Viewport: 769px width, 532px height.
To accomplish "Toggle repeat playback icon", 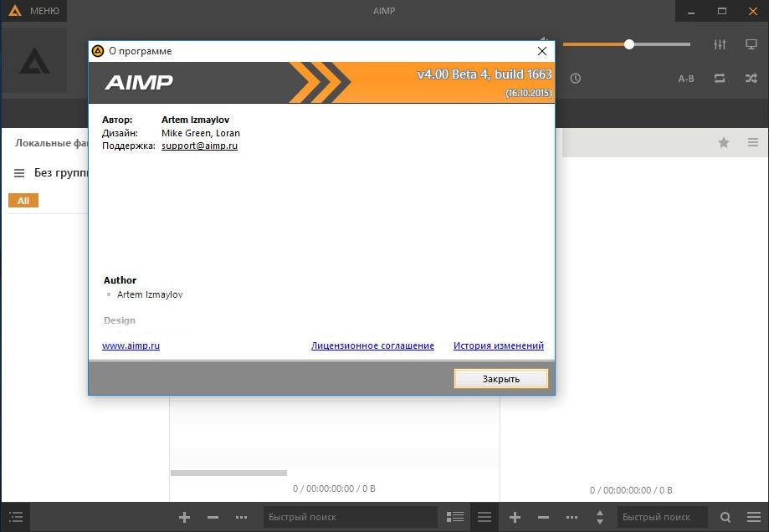I will [720, 79].
